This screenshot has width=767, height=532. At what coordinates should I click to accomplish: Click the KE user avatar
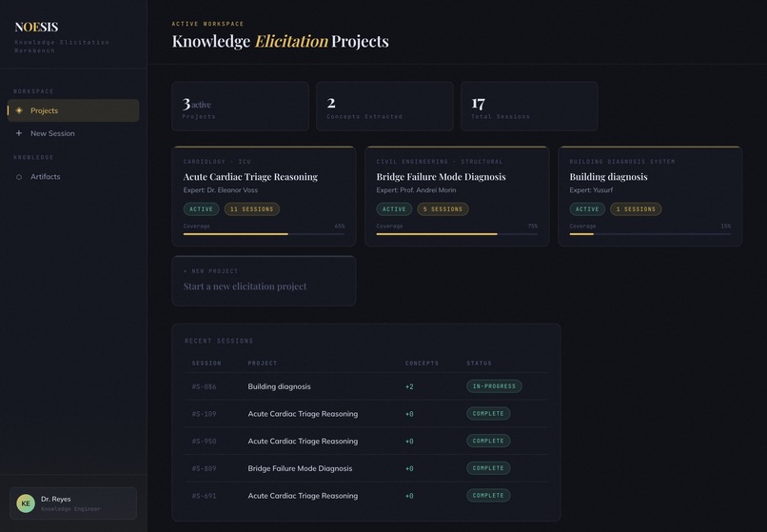pos(26,503)
